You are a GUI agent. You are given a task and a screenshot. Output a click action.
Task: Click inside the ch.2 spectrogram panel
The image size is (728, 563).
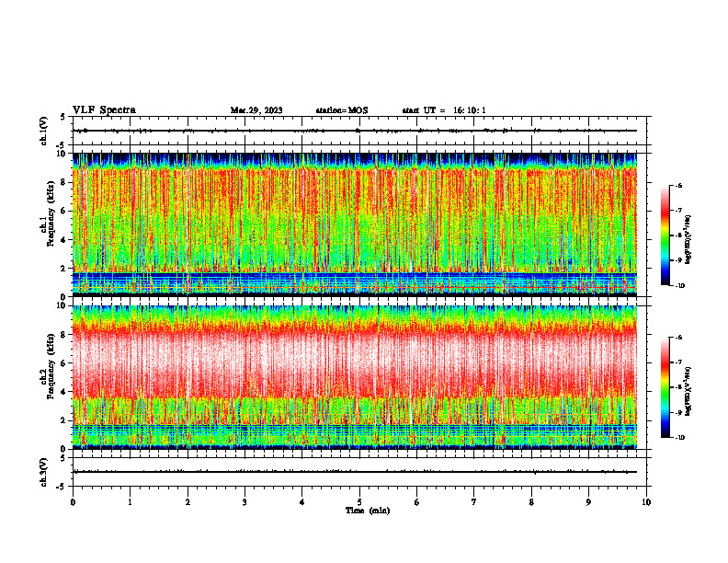click(x=355, y=377)
